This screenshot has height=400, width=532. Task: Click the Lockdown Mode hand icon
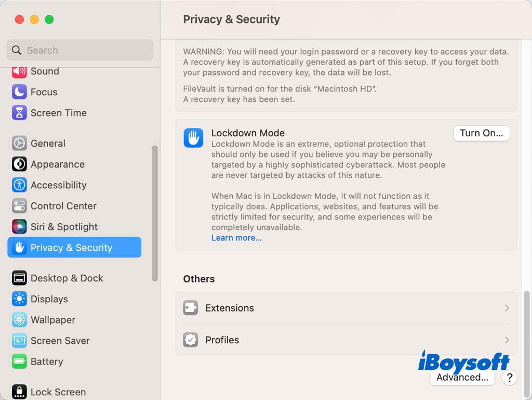[193, 138]
